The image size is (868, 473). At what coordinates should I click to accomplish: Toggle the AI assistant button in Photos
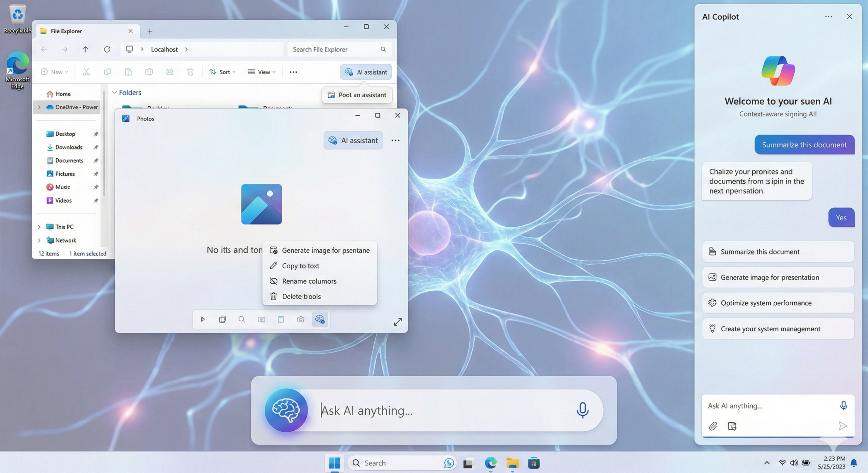coord(353,140)
